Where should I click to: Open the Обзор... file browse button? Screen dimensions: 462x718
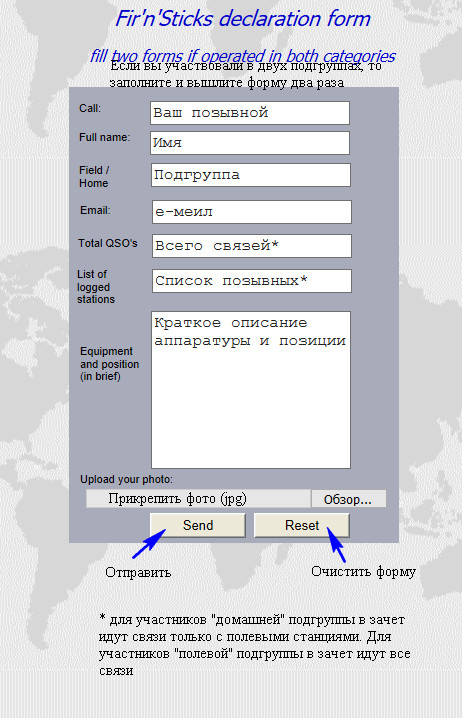pyautogui.click(x=348, y=499)
